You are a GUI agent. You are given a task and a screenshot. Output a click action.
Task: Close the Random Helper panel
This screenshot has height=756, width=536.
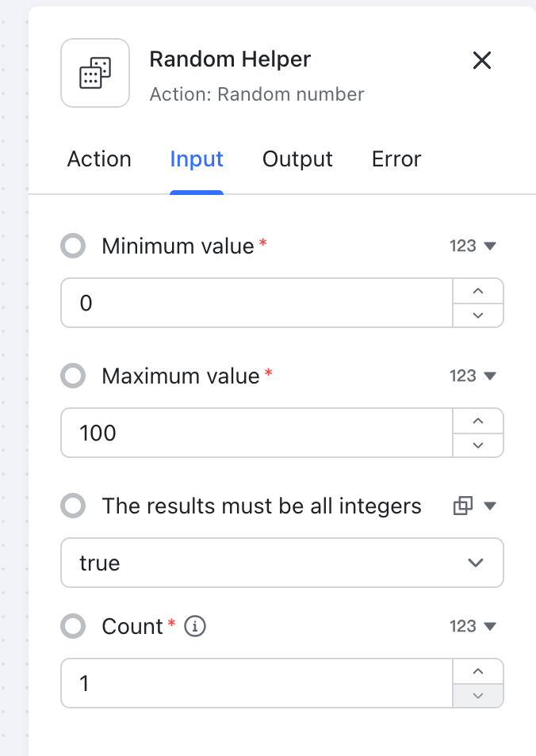[482, 60]
